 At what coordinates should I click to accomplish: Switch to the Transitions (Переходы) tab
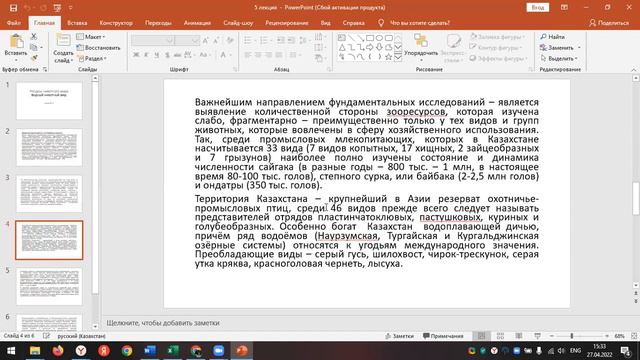pyautogui.click(x=158, y=23)
